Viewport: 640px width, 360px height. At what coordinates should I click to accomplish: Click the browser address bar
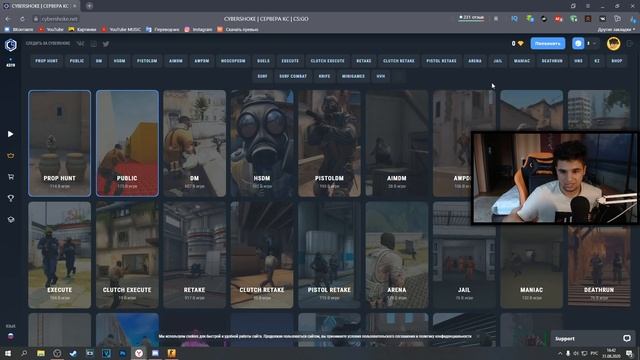(x=59, y=19)
